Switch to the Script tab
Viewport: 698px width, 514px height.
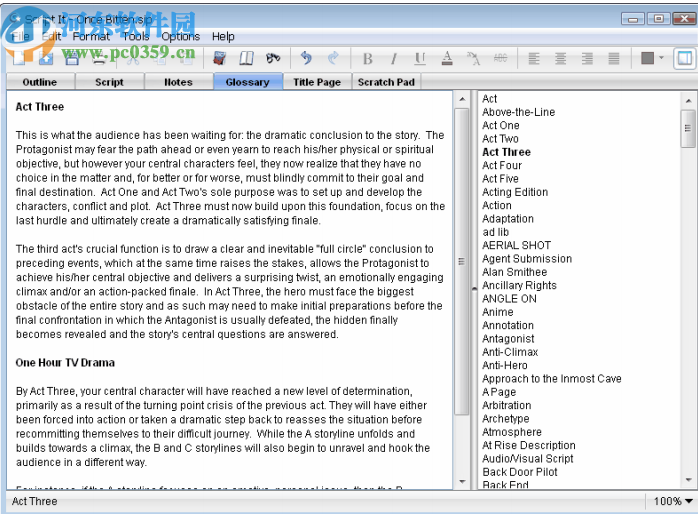click(110, 82)
